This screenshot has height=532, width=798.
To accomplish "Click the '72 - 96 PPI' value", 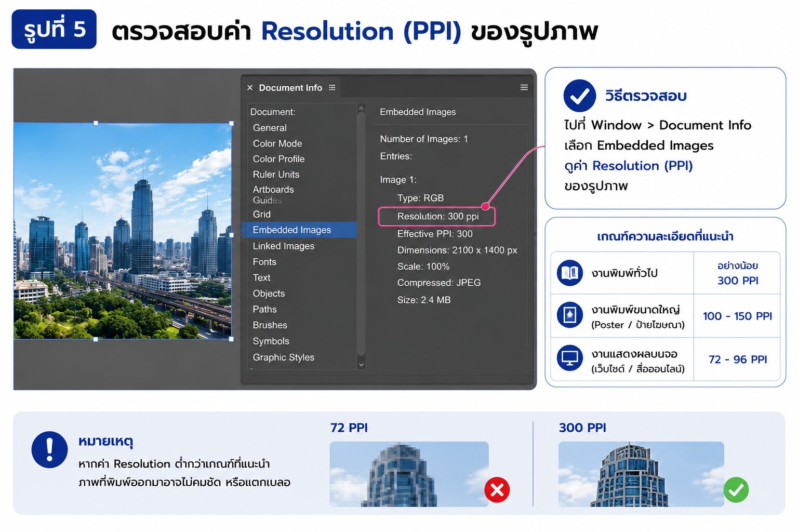I will [738, 360].
